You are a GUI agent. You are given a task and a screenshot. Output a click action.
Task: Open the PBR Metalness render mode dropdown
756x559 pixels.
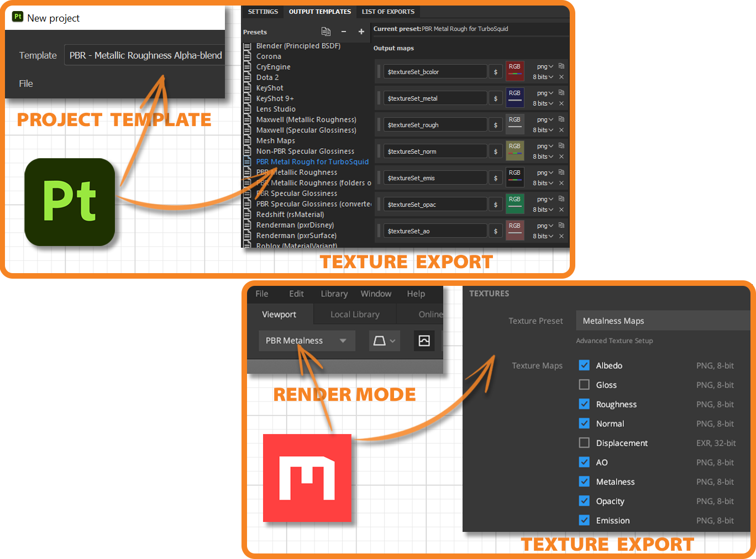pos(306,341)
